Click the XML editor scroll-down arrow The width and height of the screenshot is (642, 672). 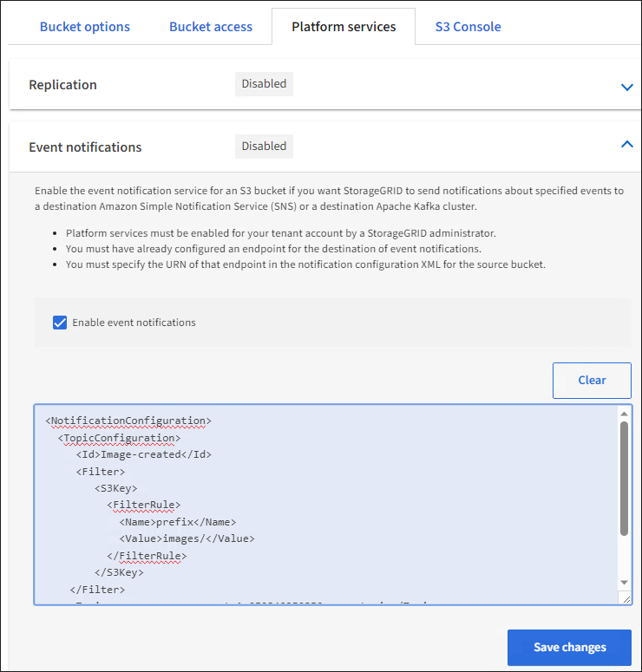624,582
